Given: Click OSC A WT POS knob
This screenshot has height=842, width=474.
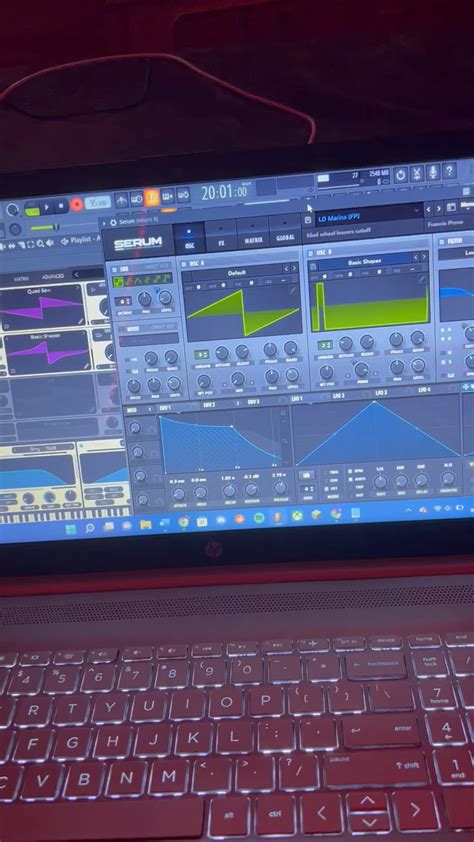Looking at the screenshot, I should (x=203, y=381).
